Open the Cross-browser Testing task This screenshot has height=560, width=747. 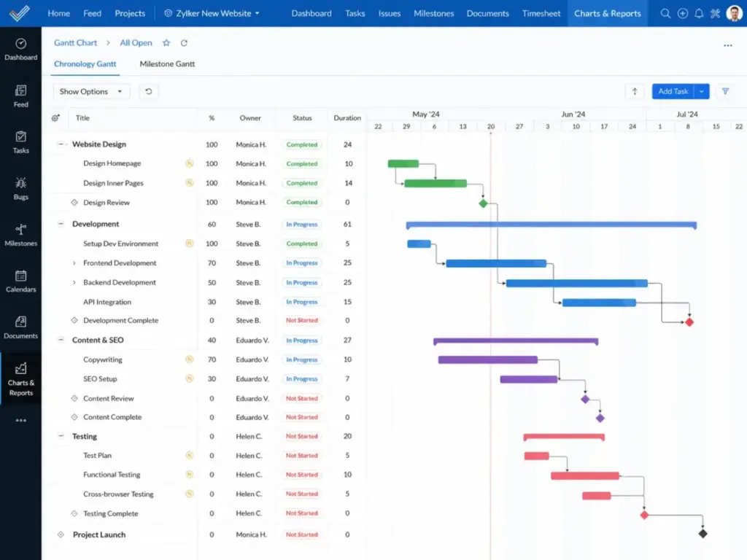coord(118,494)
